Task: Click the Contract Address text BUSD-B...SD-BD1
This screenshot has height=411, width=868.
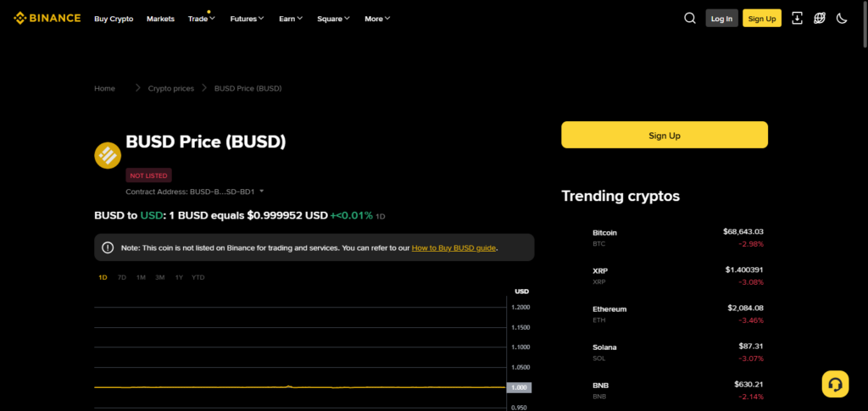Action: pyautogui.click(x=222, y=192)
